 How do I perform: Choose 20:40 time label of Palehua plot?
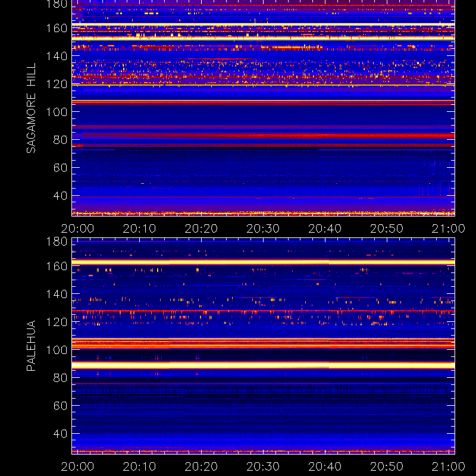(325, 466)
